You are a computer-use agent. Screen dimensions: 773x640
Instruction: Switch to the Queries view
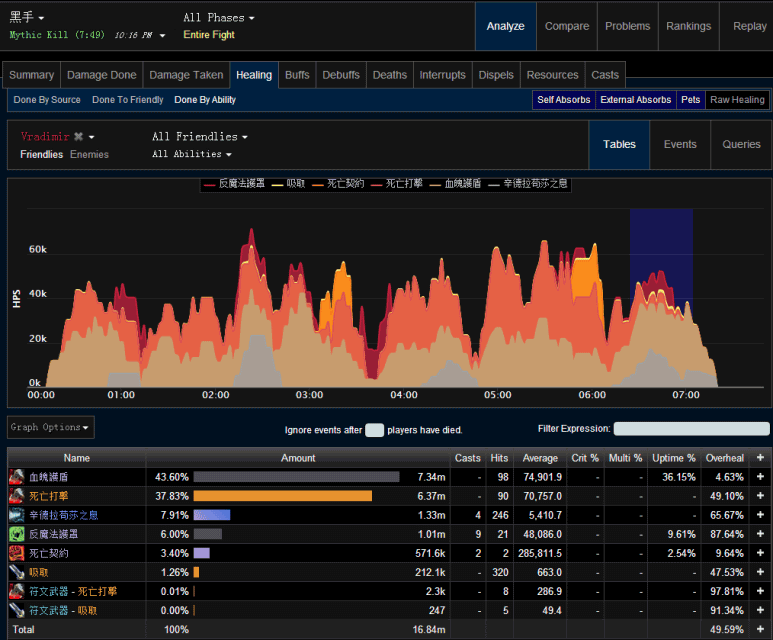coord(741,144)
